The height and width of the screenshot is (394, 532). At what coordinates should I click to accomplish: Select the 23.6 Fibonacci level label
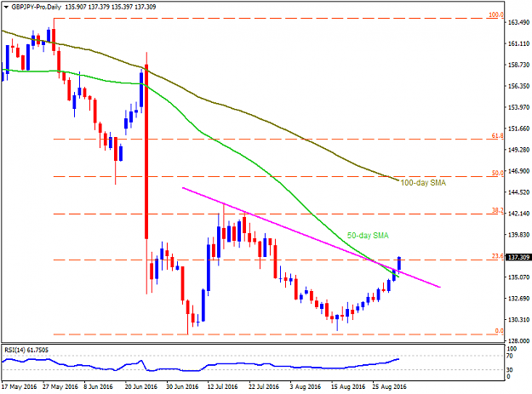497,256
